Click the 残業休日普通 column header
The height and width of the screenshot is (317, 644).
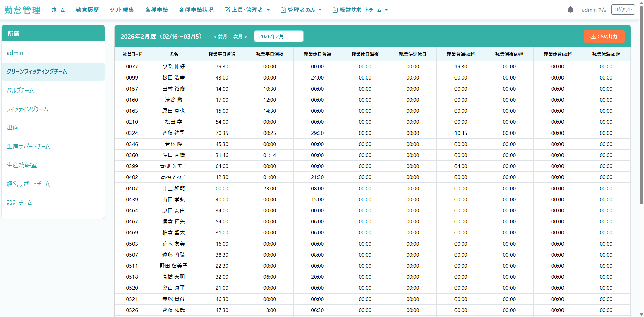click(317, 54)
